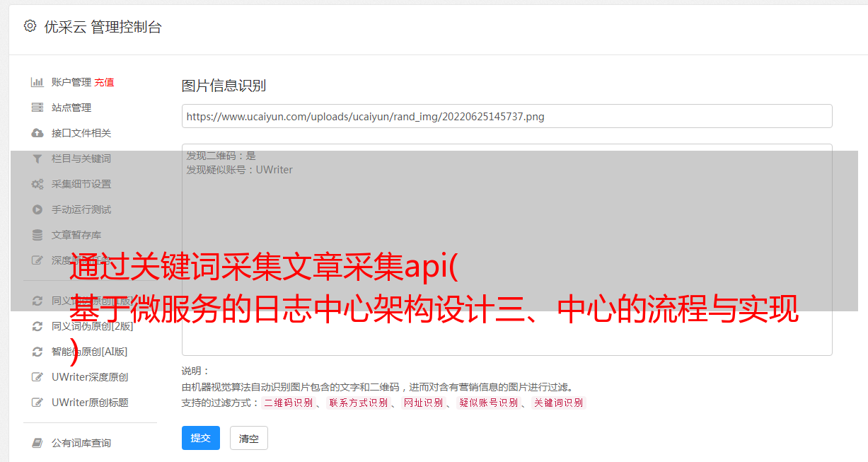Click the 关键词识别 filter tag
This screenshot has height=462, width=868.
(558, 403)
